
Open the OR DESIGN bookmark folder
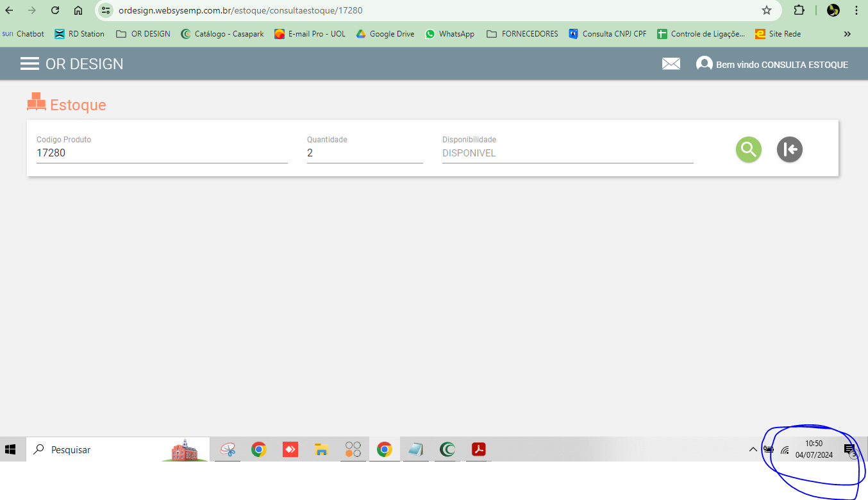coord(143,34)
